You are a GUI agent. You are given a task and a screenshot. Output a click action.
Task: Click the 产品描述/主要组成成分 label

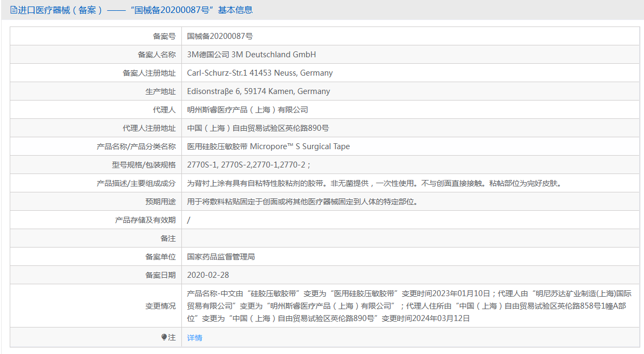click(x=136, y=183)
